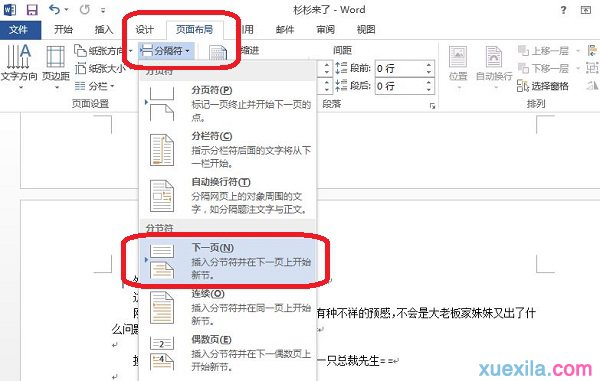Decrease the 段后 spacing with down arrow
The width and height of the screenshot is (600, 381).
pos(429,90)
